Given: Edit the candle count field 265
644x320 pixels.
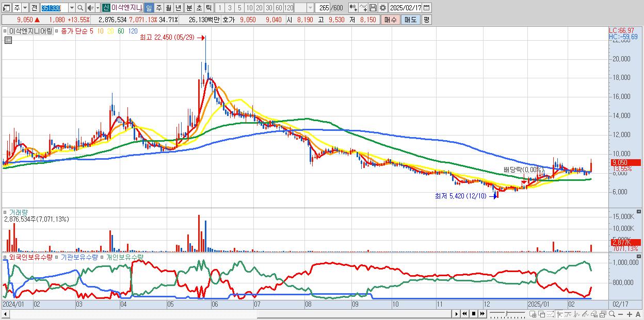Looking at the screenshot, I should pyautogui.click(x=323, y=8).
